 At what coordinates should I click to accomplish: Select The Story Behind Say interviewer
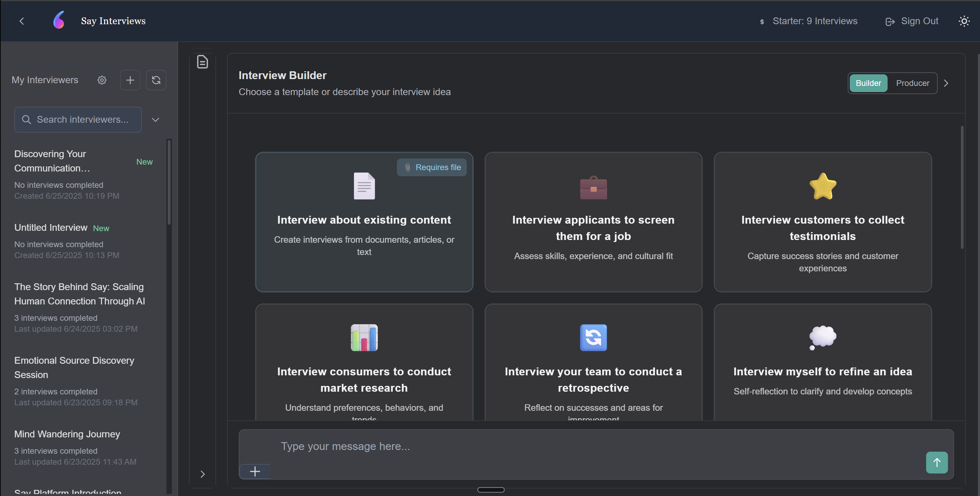[x=84, y=307]
